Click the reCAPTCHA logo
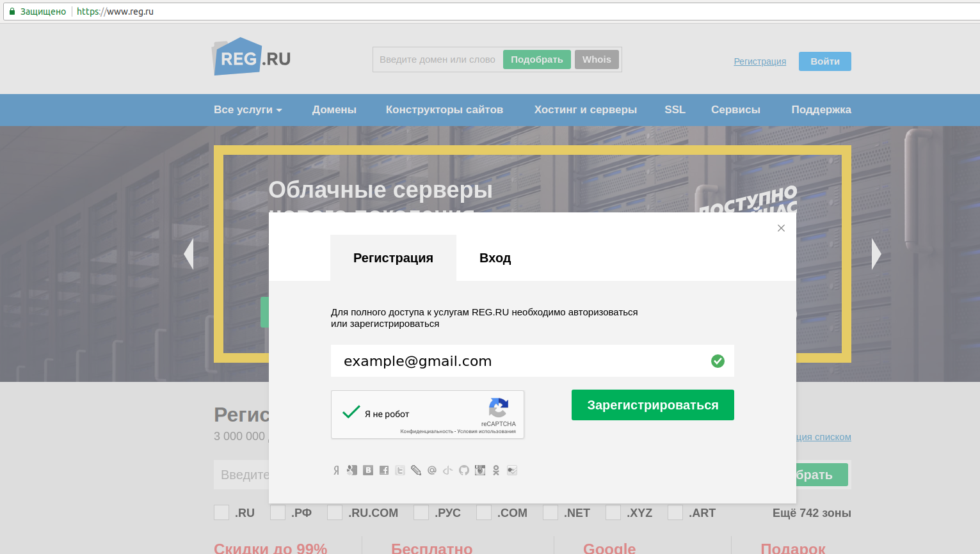 499,408
